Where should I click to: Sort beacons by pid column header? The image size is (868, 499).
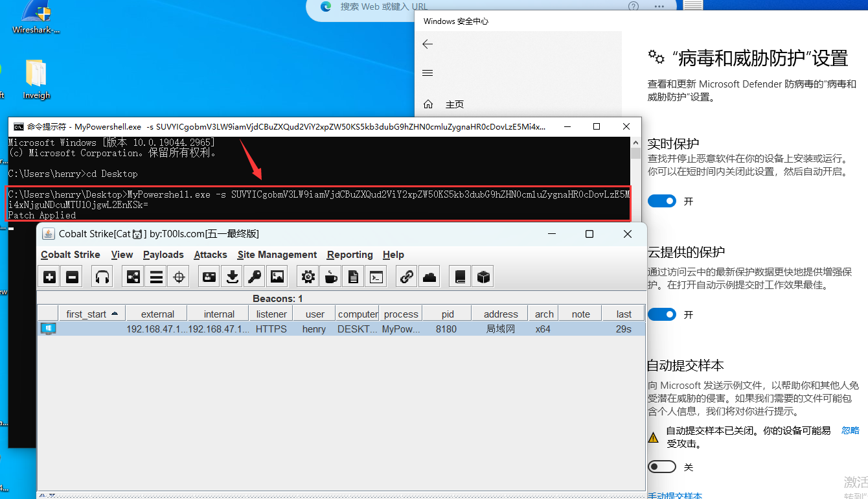[448, 314]
